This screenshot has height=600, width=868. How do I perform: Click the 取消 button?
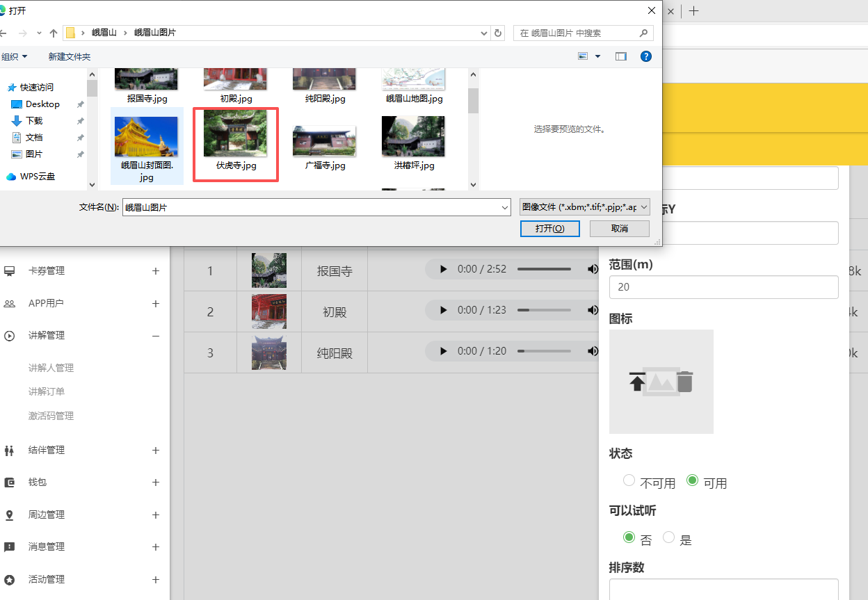point(620,229)
